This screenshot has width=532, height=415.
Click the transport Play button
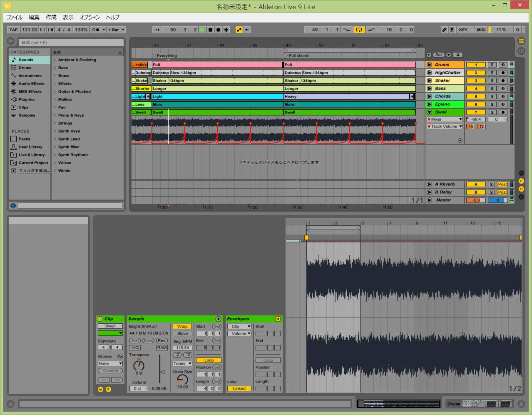pos(202,30)
